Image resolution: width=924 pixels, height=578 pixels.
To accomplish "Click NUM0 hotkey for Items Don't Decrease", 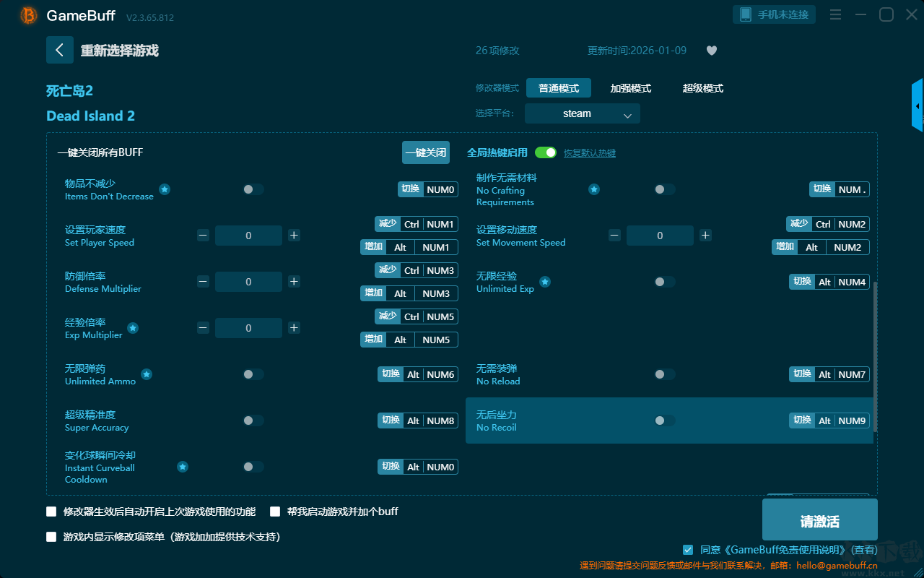I will (x=428, y=189).
